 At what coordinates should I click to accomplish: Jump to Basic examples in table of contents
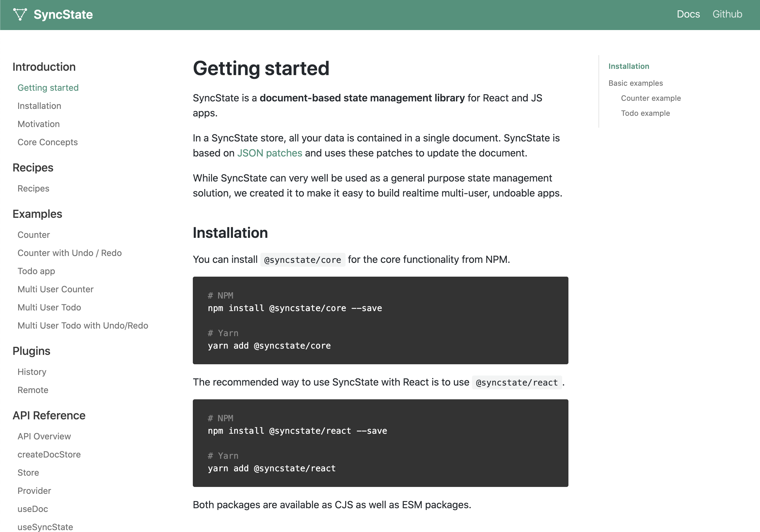[x=635, y=83]
